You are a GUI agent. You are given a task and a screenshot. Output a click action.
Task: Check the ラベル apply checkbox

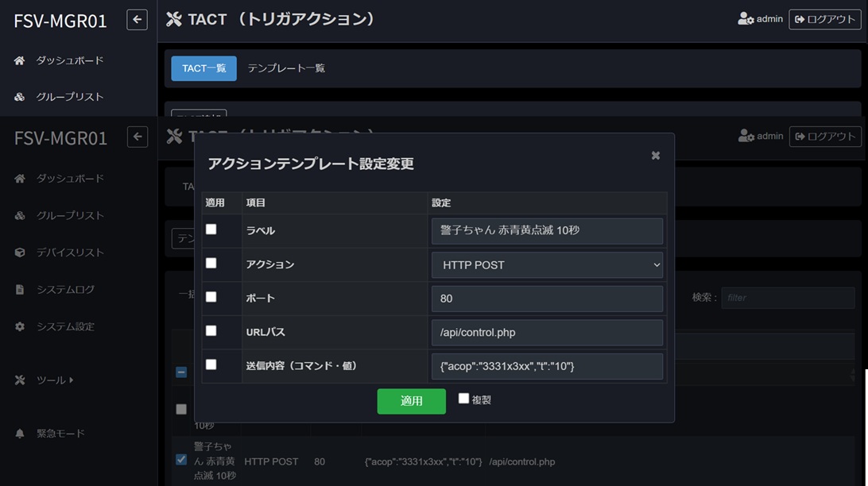211,229
